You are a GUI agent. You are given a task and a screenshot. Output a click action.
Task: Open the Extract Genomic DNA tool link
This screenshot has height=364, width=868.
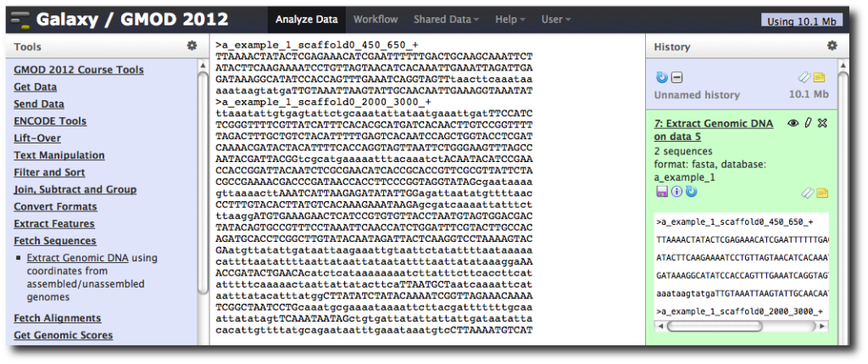77,258
